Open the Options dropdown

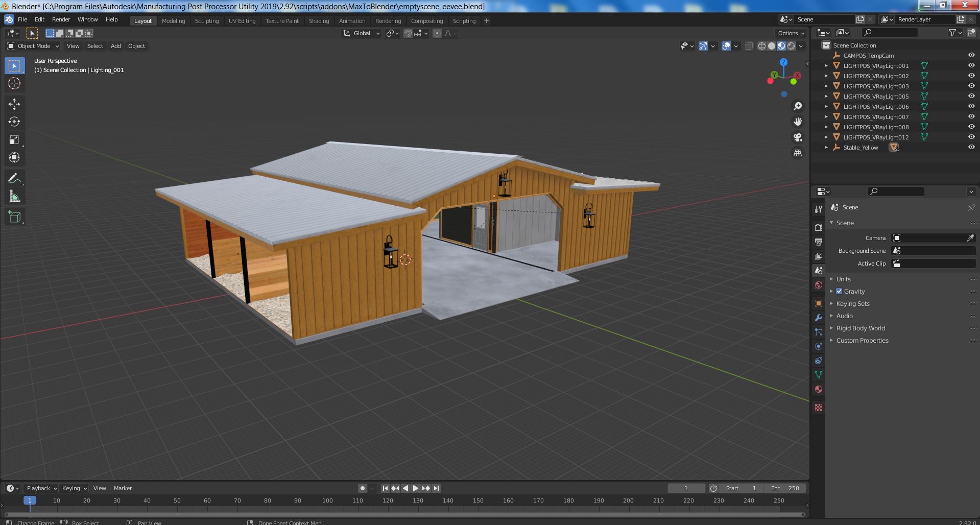(791, 33)
